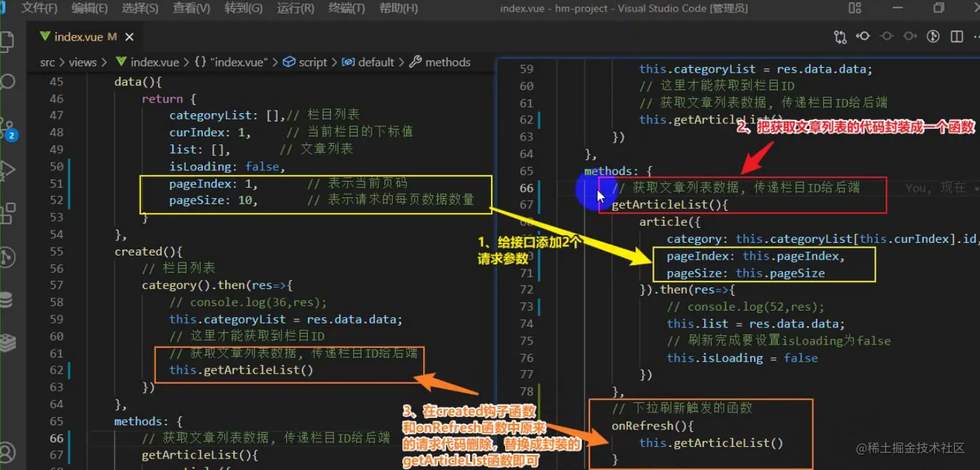
Task: Click 'category().then(res=>{' line
Action: click(217, 285)
